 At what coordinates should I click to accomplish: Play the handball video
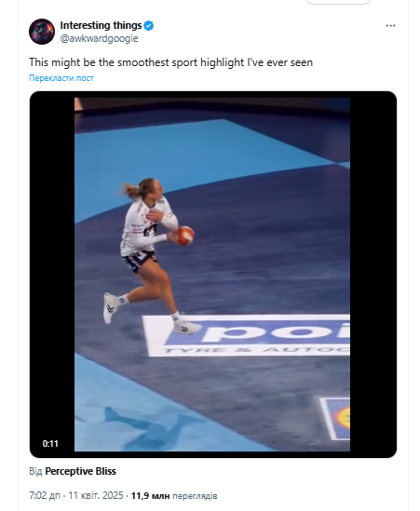point(213,275)
